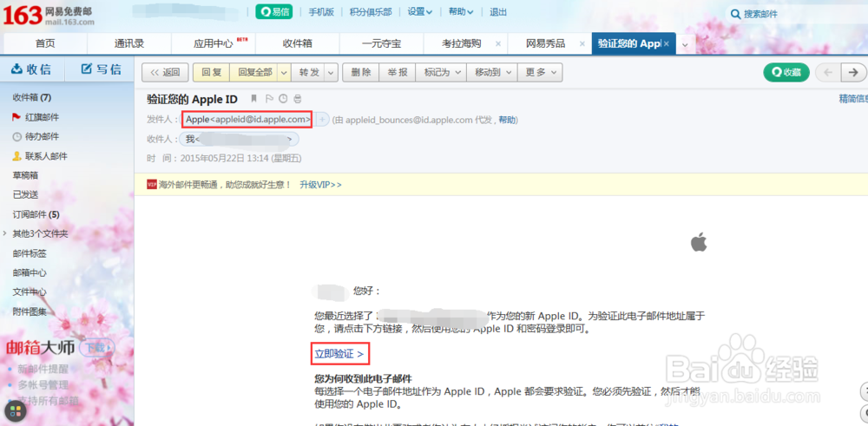Click the 转发 forward button
Viewport: 868px width, 426px height.
pyautogui.click(x=309, y=73)
